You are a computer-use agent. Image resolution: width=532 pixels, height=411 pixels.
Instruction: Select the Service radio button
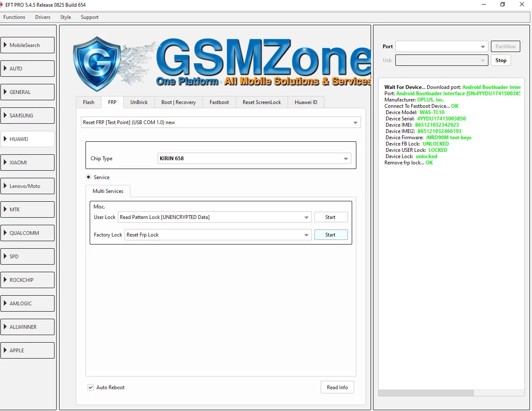[x=88, y=177]
